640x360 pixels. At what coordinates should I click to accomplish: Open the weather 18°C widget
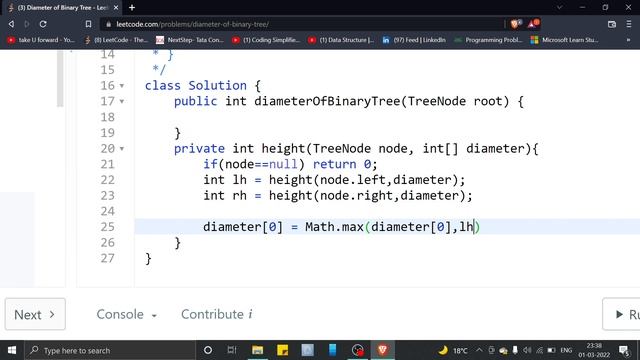pos(453,350)
